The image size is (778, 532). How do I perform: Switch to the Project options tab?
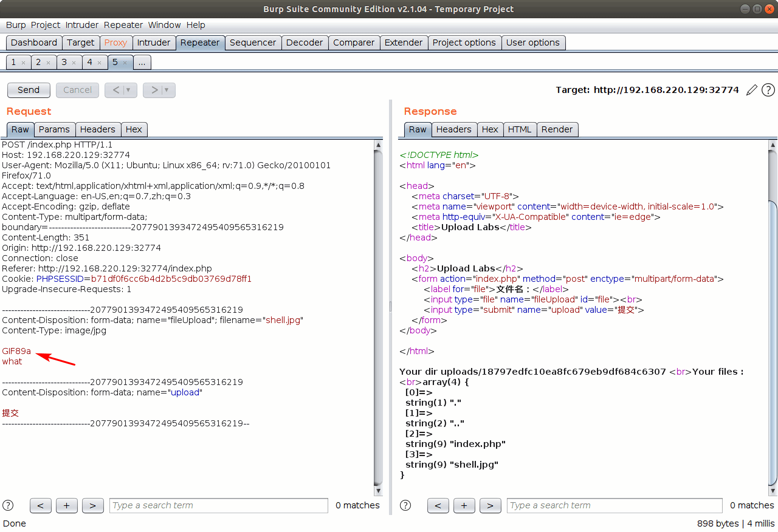pyautogui.click(x=464, y=43)
